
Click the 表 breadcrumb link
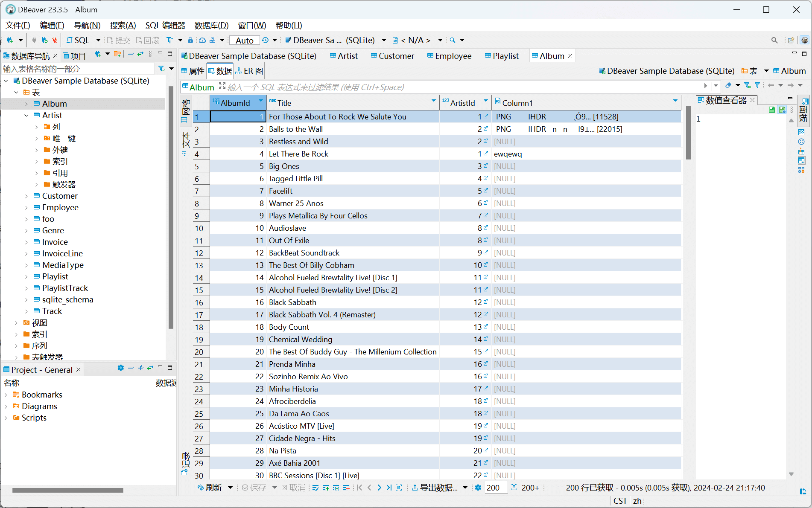750,71
